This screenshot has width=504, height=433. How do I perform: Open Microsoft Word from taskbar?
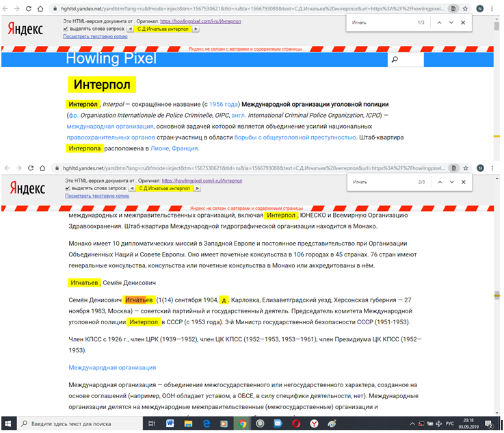[170, 423]
